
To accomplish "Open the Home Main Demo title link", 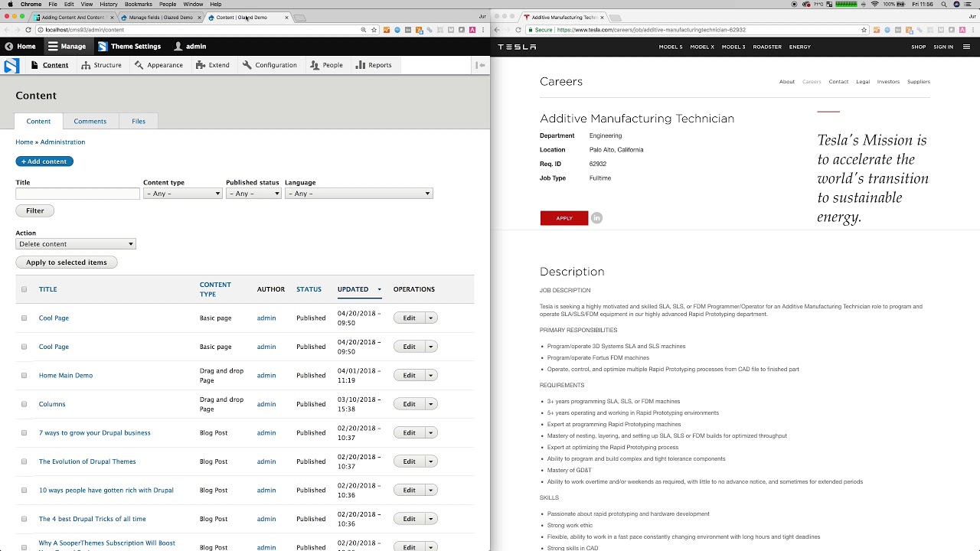I will (66, 376).
